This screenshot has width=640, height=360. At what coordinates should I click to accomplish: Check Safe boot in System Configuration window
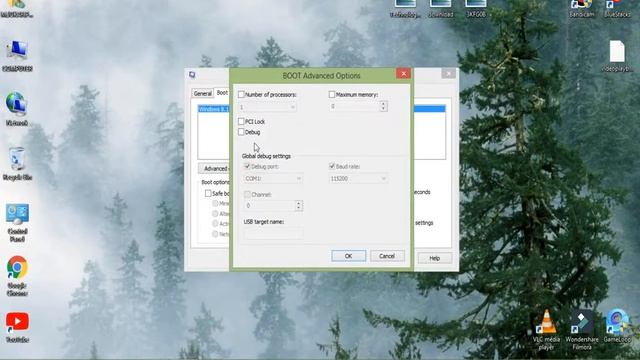click(208, 193)
